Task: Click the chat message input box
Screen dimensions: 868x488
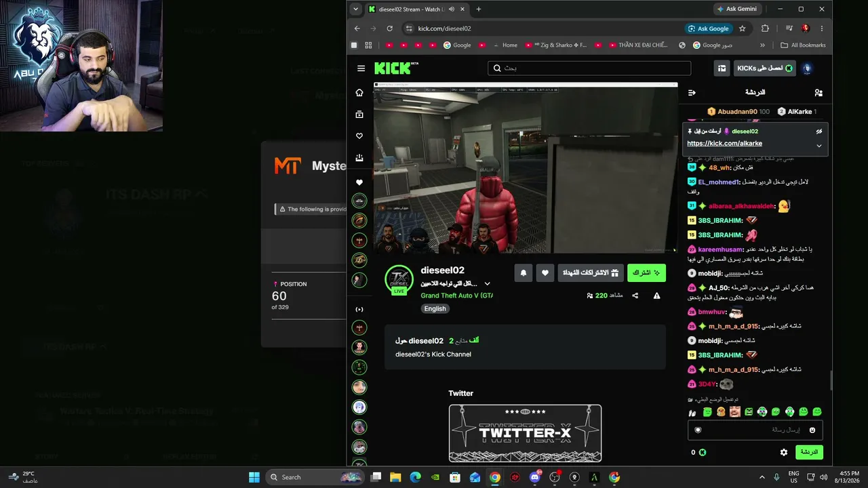Action: (756, 430)
